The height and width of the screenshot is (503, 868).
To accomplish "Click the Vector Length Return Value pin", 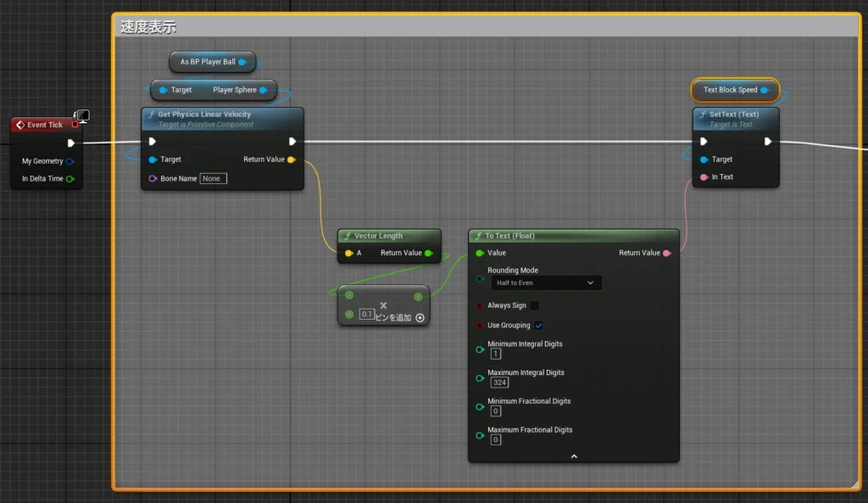I will click(429, 253).
